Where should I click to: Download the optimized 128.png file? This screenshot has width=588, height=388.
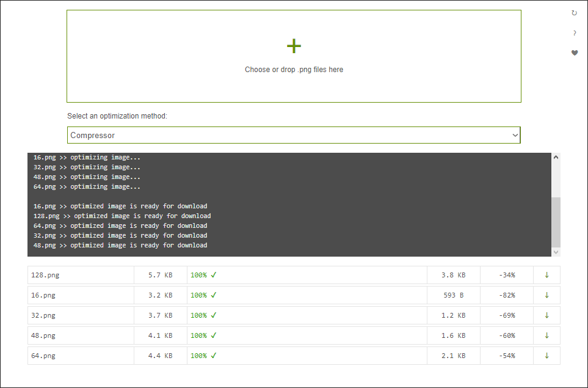click(x=546, y=274)
